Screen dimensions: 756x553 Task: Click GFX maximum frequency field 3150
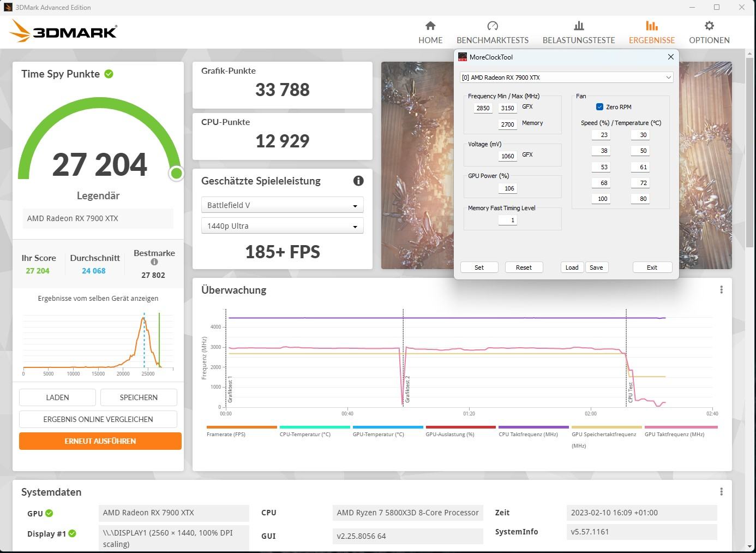pos(507,108)
